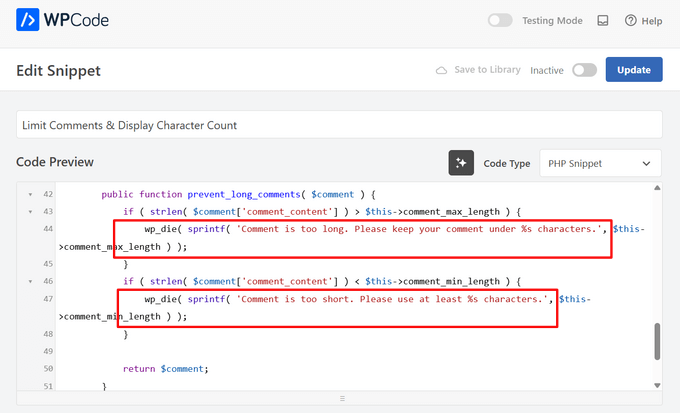Click 'comment_max_length' on line 43
The height and width of the screenshot is (413, 680).
451,212
